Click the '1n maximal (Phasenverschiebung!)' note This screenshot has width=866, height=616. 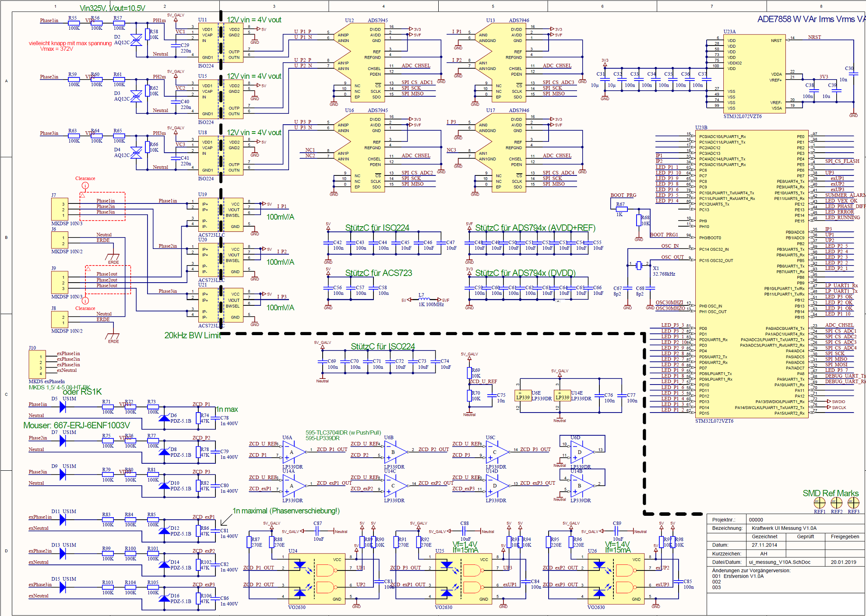286,511
